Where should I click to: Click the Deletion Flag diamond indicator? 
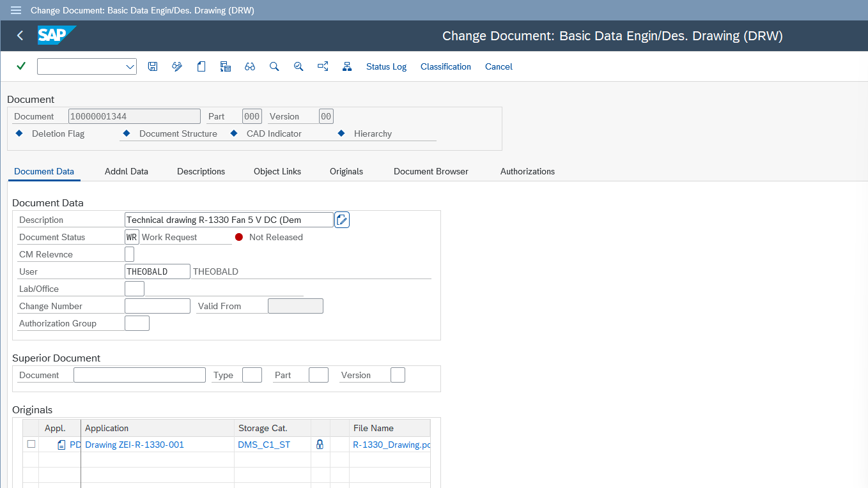point(19,133)
